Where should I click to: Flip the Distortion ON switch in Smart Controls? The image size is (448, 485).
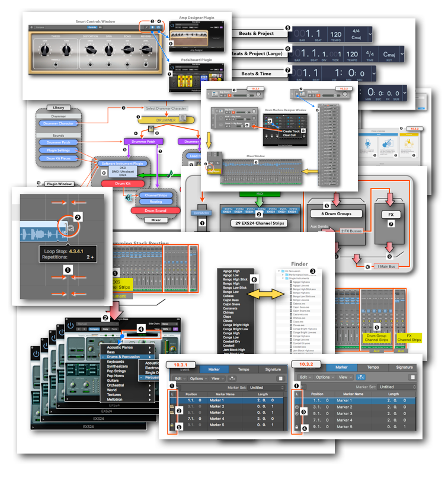tap(90, 65)
